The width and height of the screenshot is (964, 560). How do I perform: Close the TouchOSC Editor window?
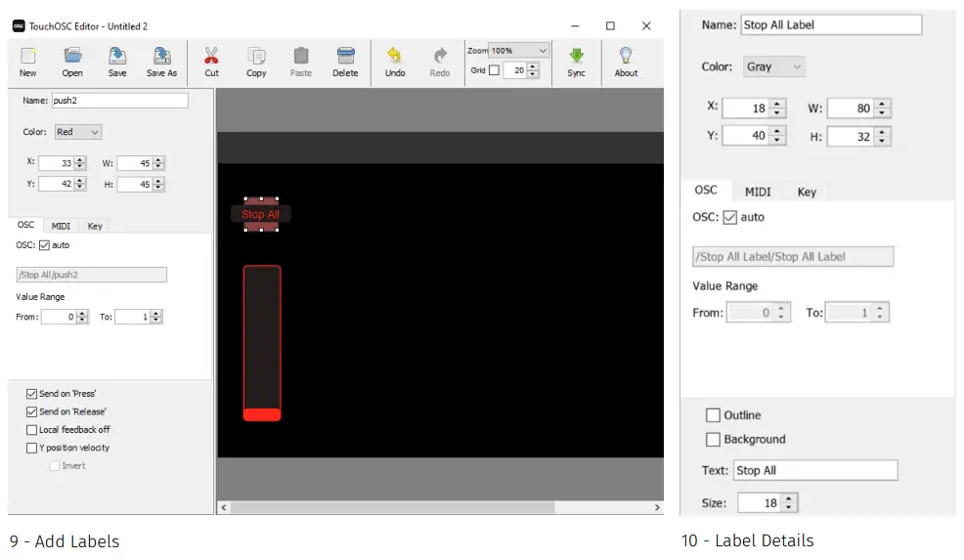coord(646,25)
